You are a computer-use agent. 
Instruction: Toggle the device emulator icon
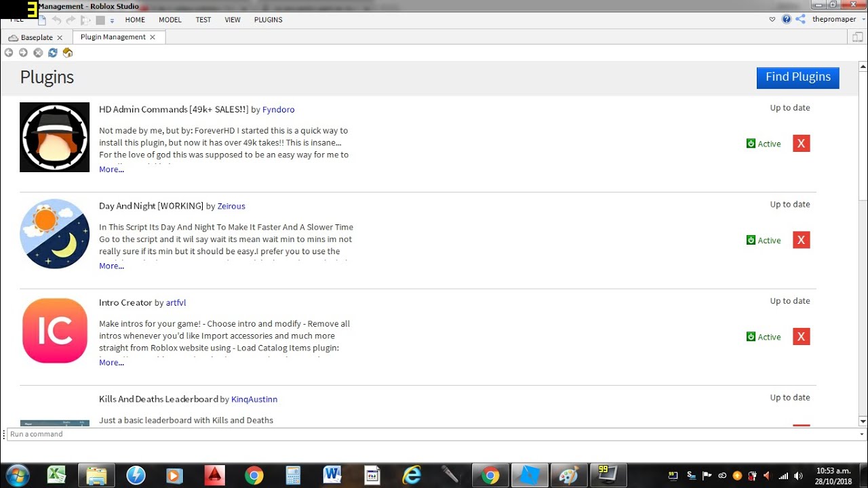(x=858, y=37)
